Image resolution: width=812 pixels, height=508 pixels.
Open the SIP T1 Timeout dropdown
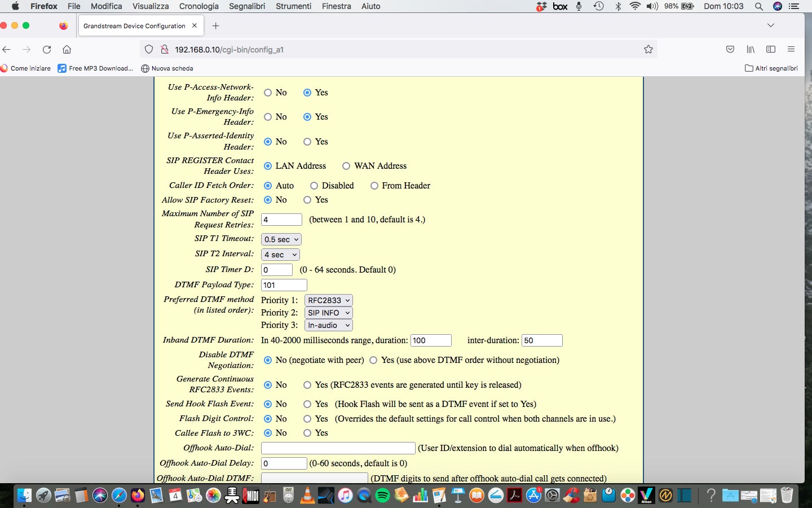tap(281, 239)
